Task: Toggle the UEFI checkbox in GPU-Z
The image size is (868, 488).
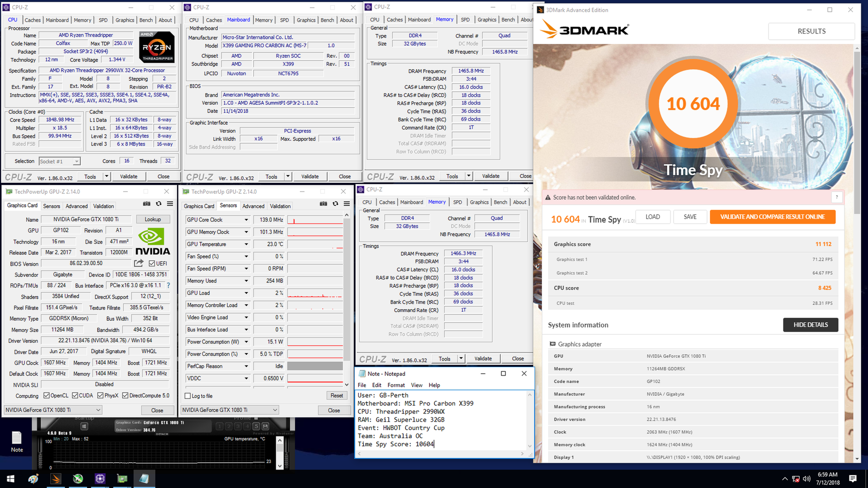Action: tap(152, 263)
